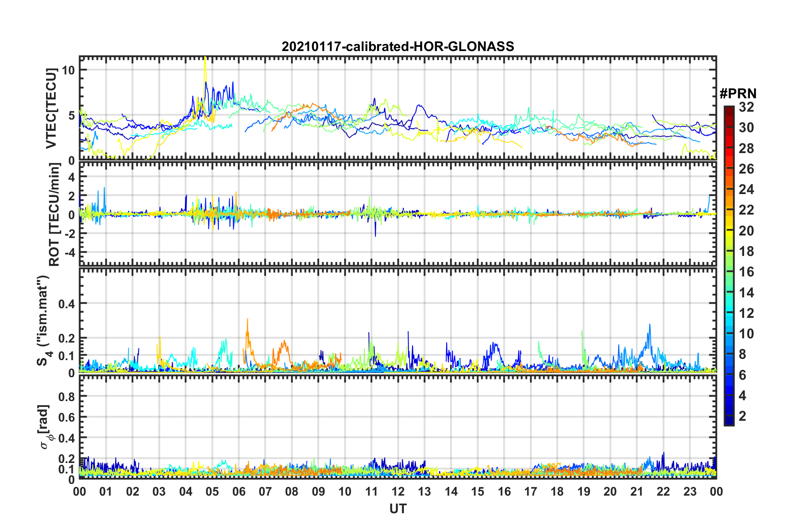Click the "15" hour tick on UT axis
The width and height of the screenshot is (796, 532).
[x=478, y=491]
